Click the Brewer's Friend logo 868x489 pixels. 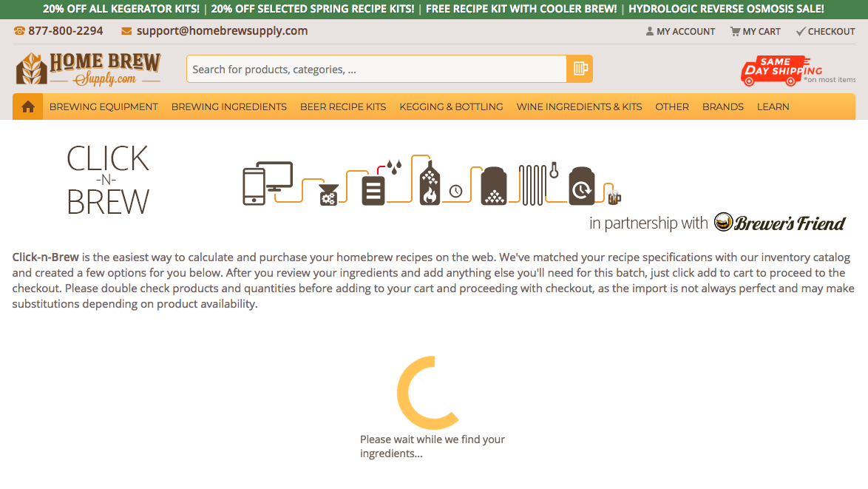click(779, 223)
